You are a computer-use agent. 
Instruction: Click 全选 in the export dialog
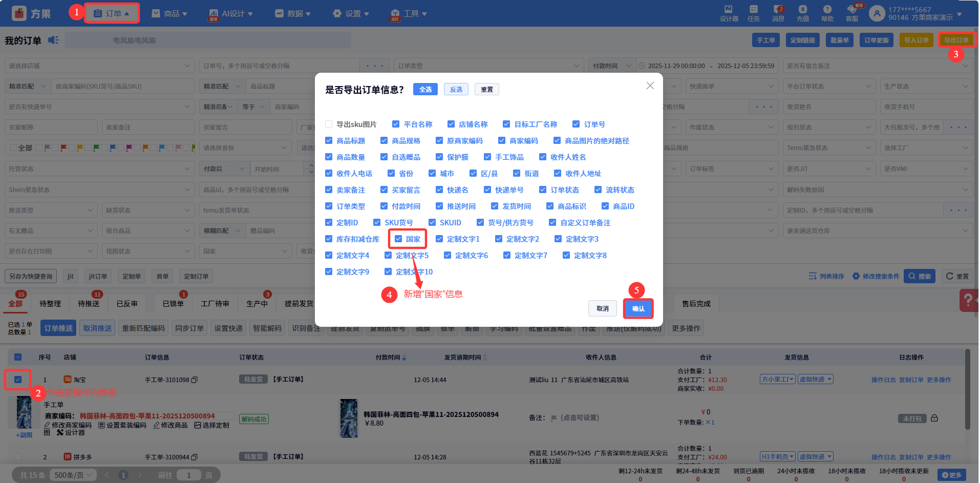point(425,89)
